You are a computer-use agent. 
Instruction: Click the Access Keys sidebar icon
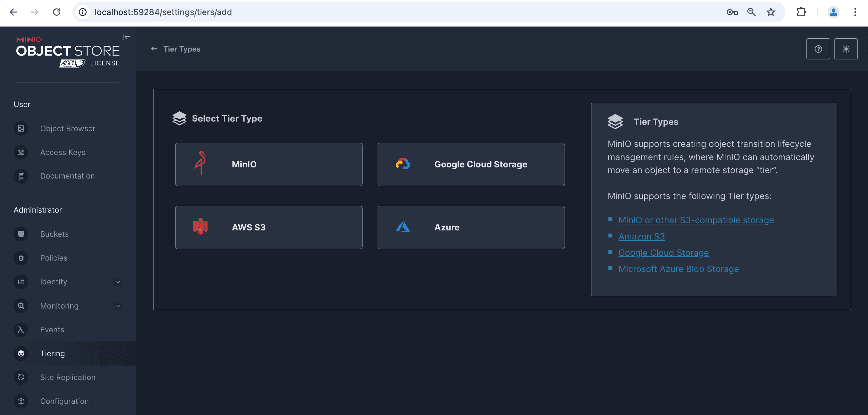(x=21, y=152)
